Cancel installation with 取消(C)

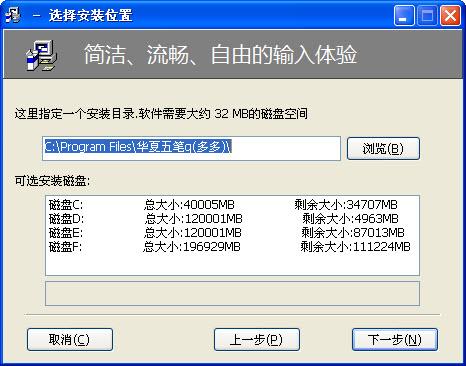click(70, 340)
